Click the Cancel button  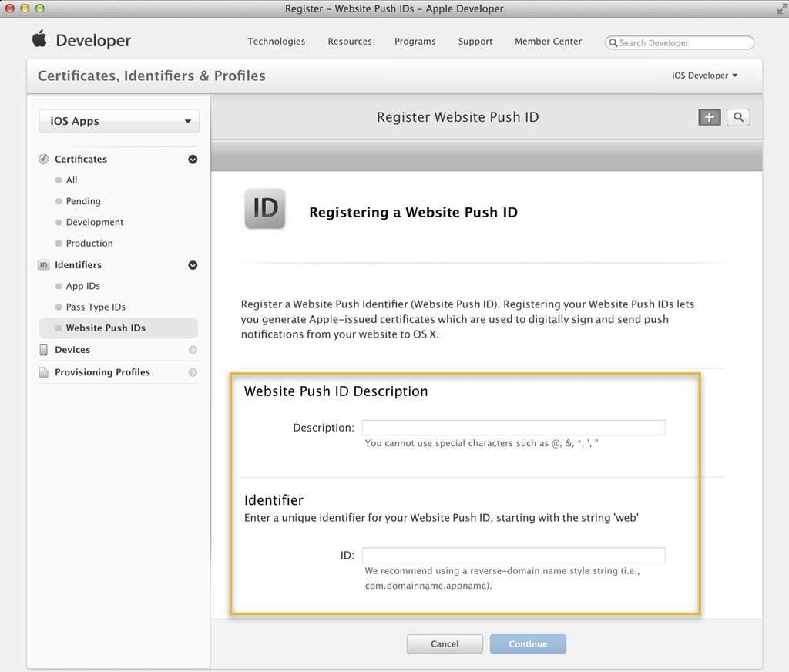click(445, 643)
